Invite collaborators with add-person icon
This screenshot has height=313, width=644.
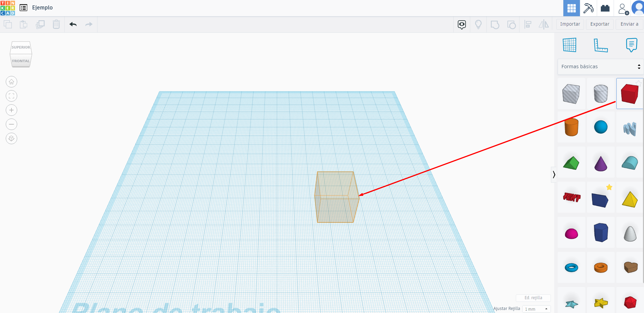pyautogui.click(x=623, y=9)
